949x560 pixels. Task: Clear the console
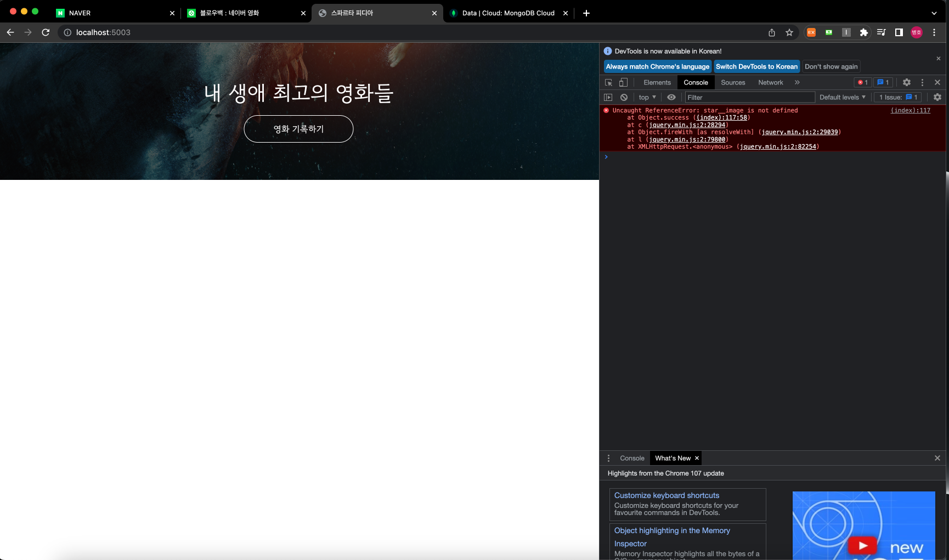(624, 97)
